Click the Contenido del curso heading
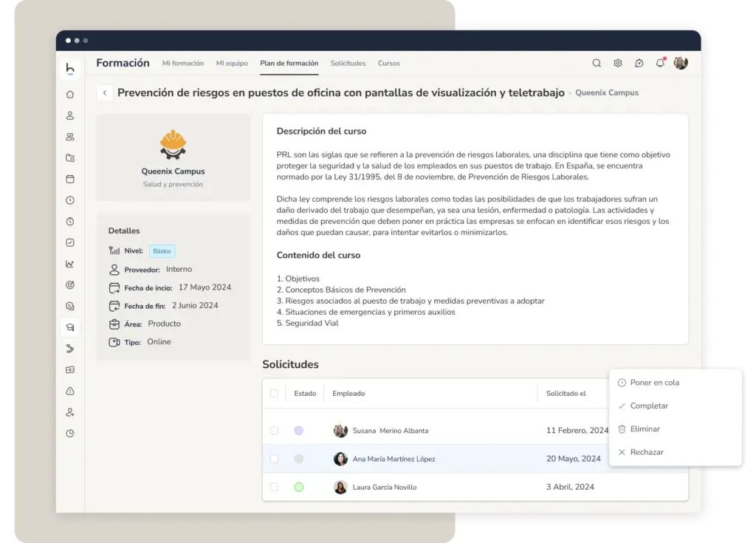Image resolution: width=756 pixels, height=543 pixels. [x=318, y=256]
